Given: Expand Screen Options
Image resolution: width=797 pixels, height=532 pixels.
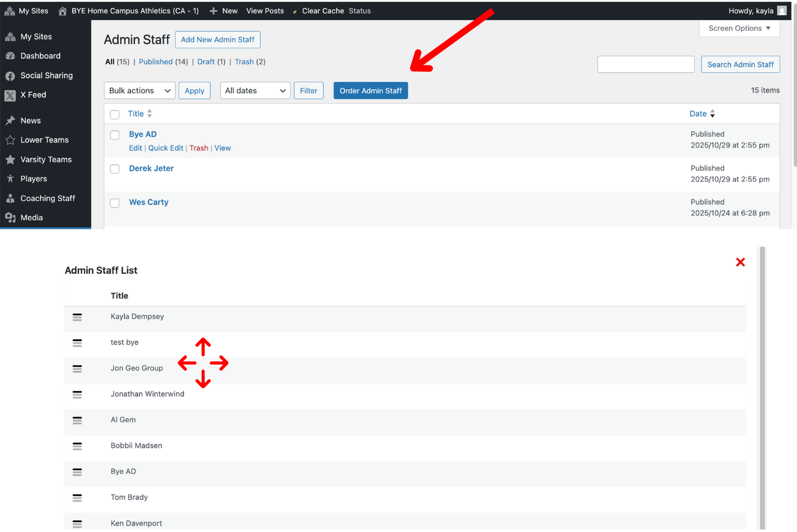Looking at the screenshot, I should pos(739,28).
